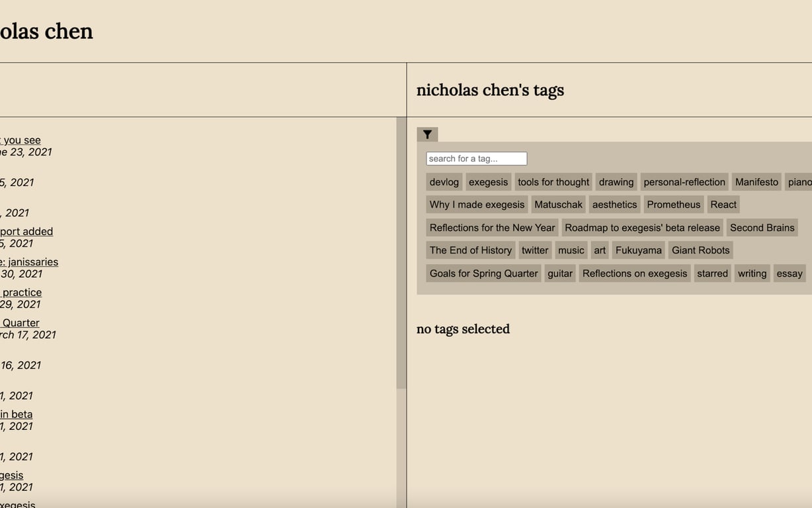Toggle the "devlog" tag filter
The width and height of the screenshot is (812, 508).
point(443,182)
